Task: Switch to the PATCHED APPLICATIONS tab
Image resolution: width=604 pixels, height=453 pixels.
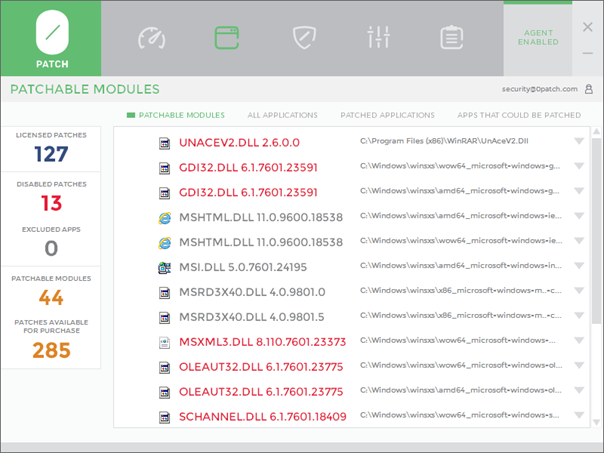Action: pyautogui.click(x=387, y=115)
